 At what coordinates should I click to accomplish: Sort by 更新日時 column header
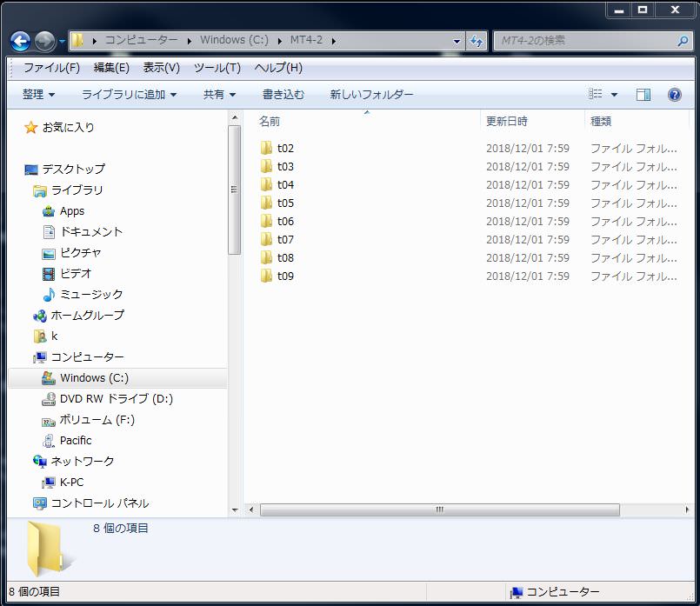click(507, 122)
